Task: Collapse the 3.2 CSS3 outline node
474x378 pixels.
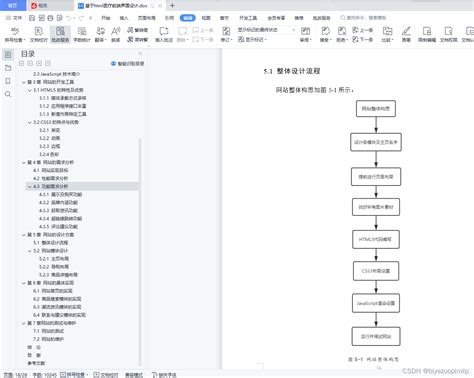Action: pyautogui.click(x=30, y=122)
